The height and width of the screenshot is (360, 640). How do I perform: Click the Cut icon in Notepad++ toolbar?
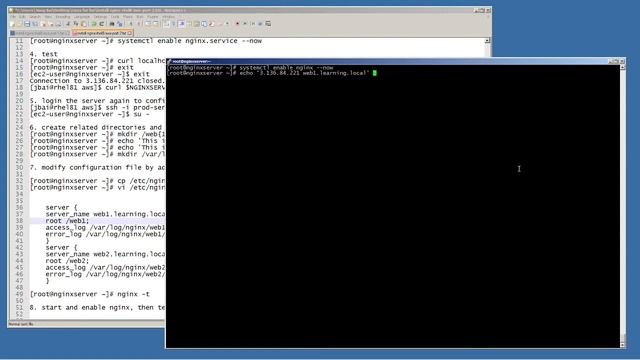68,24
